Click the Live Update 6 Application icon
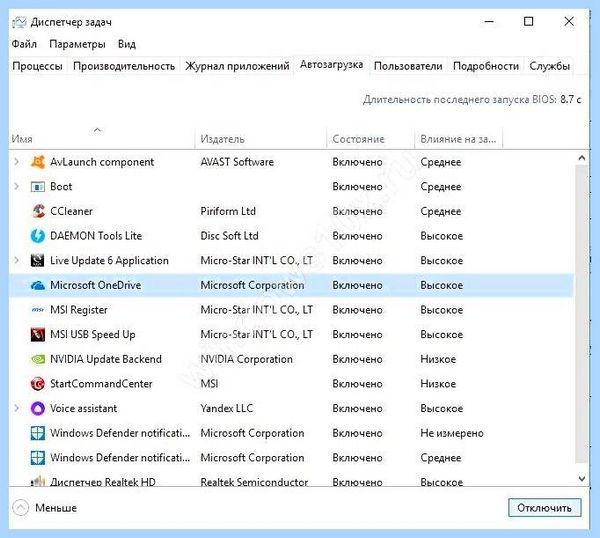The image size is (600, 538). point(38,261)
